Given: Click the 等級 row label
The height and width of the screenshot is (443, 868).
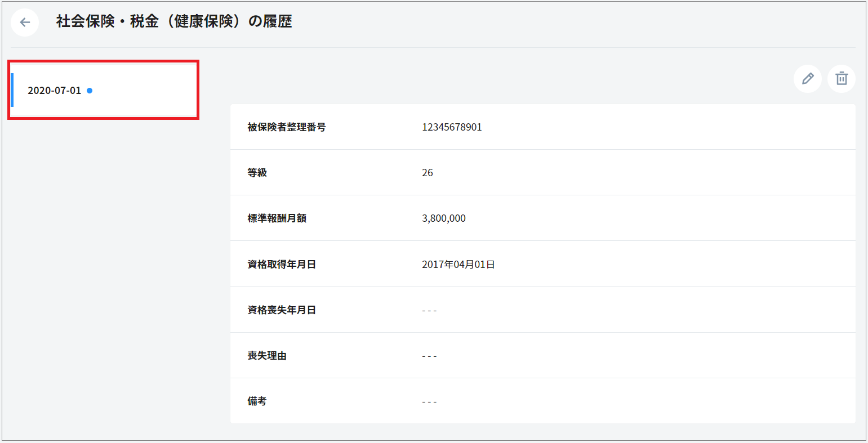Looking at the screenshot, I should pyautogui.click(x=257, y=173).
